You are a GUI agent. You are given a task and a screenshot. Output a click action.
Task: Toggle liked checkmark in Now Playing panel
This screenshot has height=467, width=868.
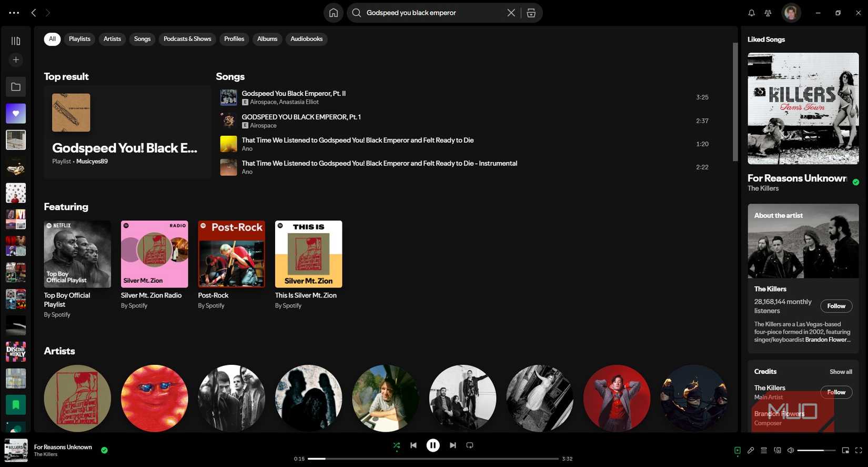(856, 182)
